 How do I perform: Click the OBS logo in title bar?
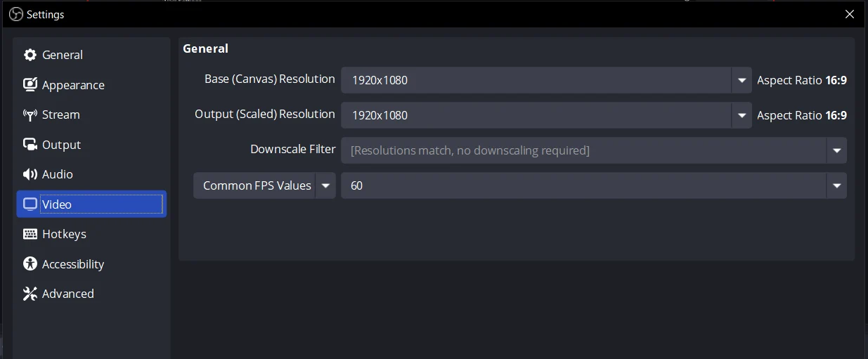pos(15,14)
